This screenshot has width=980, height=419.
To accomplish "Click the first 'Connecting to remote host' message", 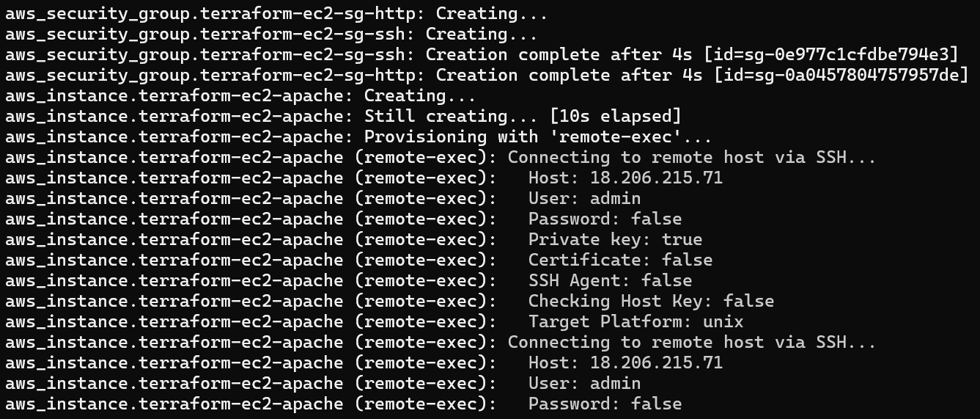I will pos(691,158).
